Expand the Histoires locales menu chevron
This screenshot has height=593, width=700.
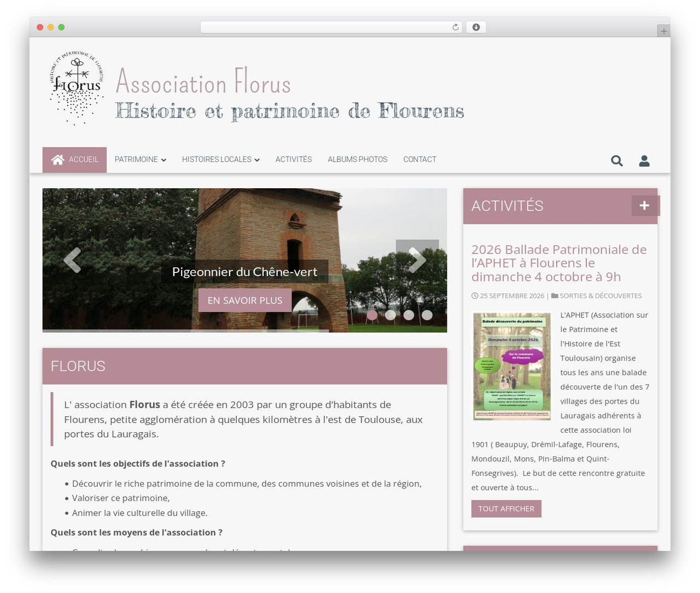(257, 160)
